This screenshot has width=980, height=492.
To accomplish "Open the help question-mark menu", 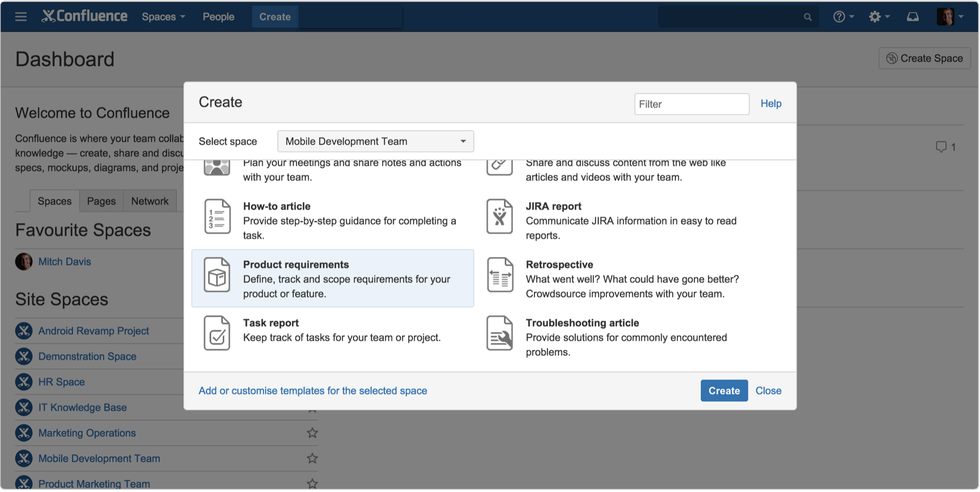I will [843, 17].
